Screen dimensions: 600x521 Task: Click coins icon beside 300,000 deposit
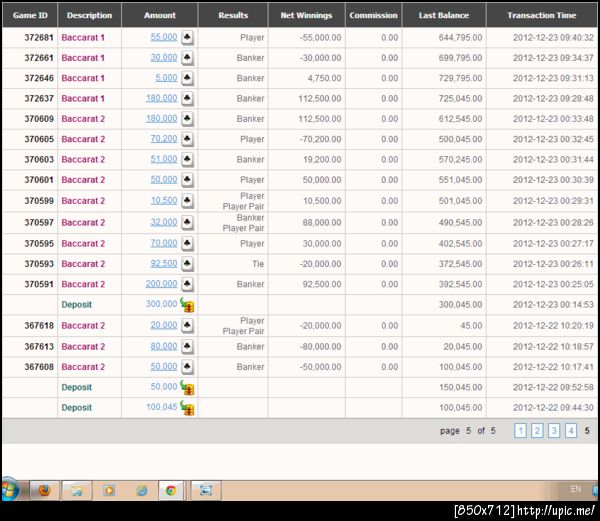[x=188, y=305]
